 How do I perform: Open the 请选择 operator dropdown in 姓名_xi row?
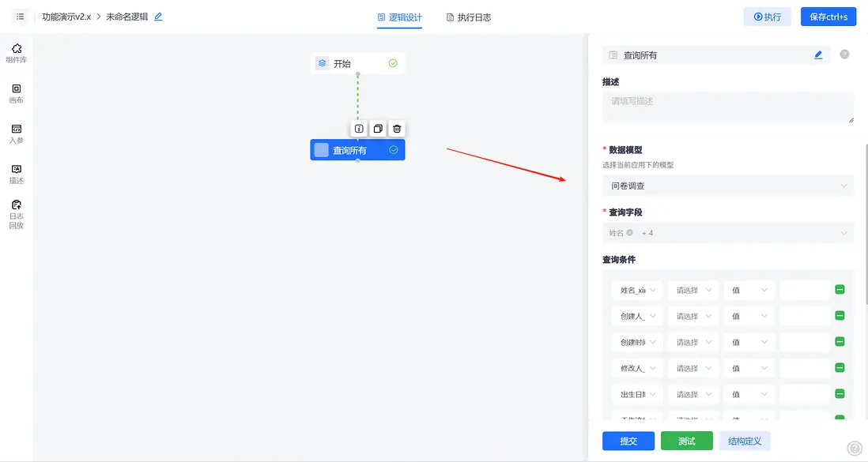(693, 290)
